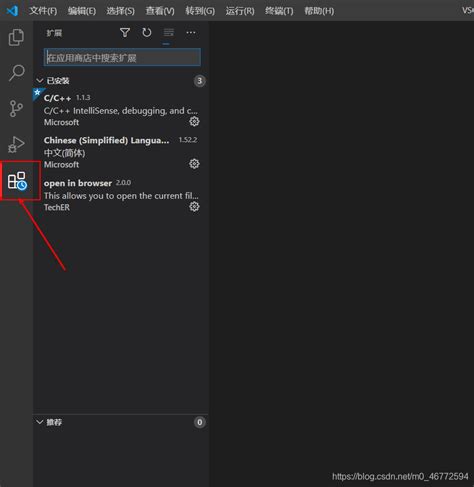The height and width of the screenshot is (487, 474).
Task: Focus the extension marketplace search box
Action: point(122,58)
